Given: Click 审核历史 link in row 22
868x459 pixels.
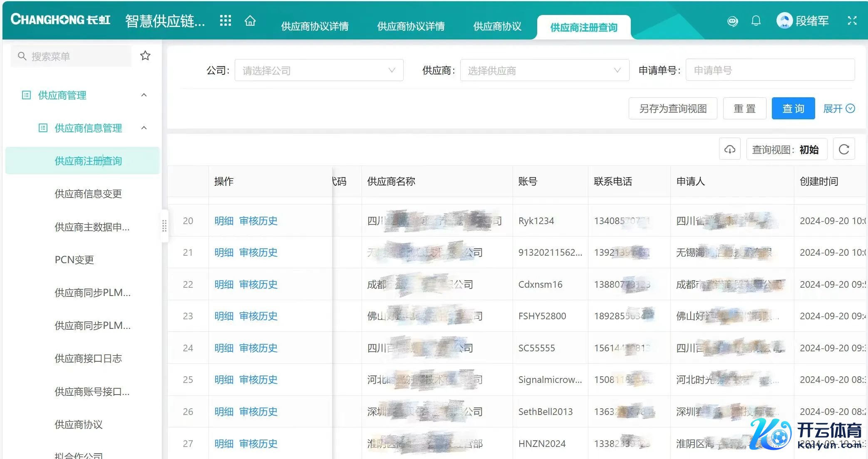Looking at the screenshot, I should [258, 284].
